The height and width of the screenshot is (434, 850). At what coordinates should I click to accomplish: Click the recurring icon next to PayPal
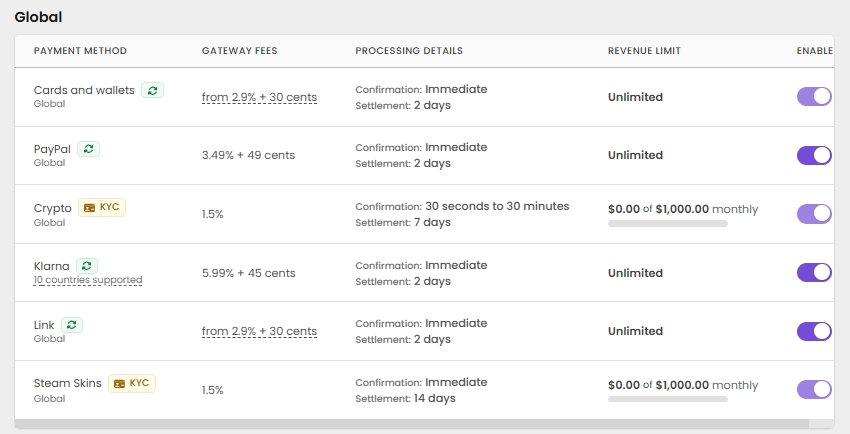click(x=89, y=149)
